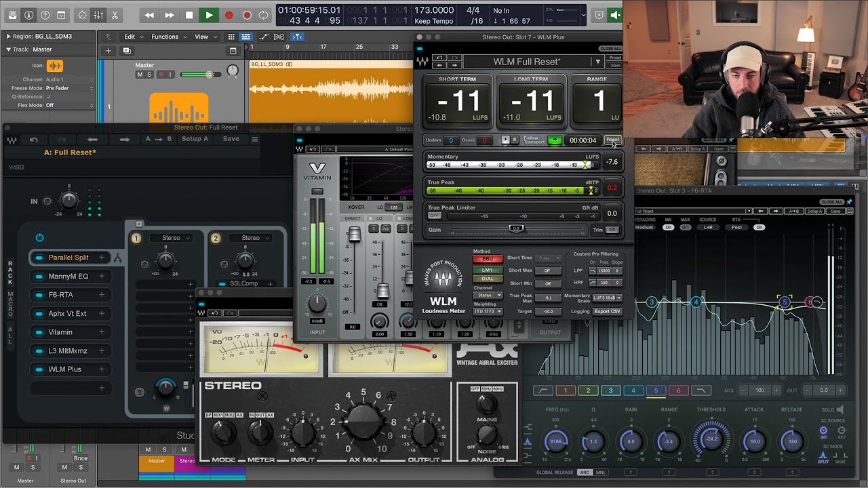Screen dimensions: 868x488
Task: Open Stereo dropdown of split 2
Action: [251, 238]
